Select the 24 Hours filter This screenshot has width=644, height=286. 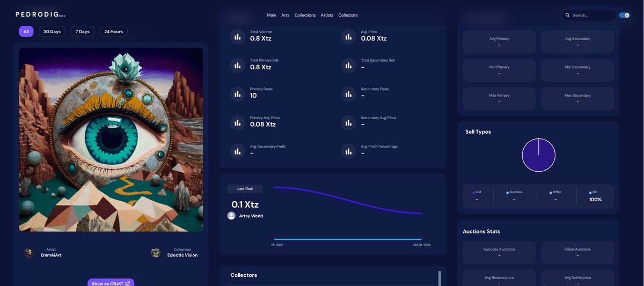[113, 32]
